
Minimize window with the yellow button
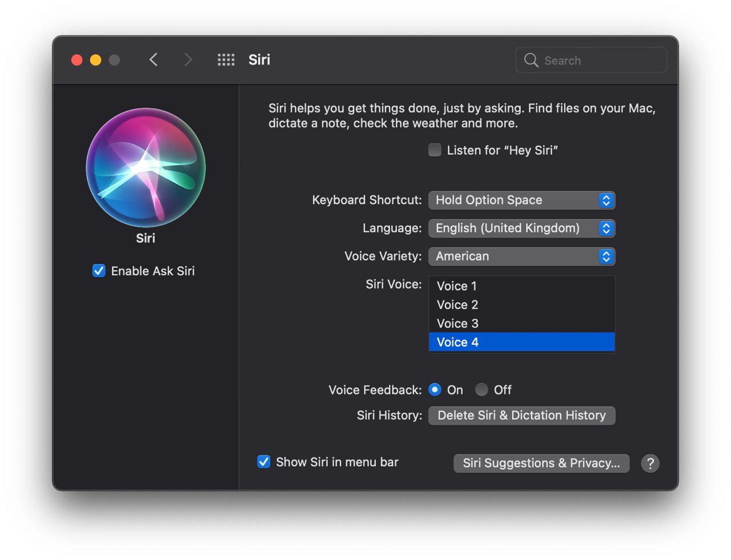point(96,60)
